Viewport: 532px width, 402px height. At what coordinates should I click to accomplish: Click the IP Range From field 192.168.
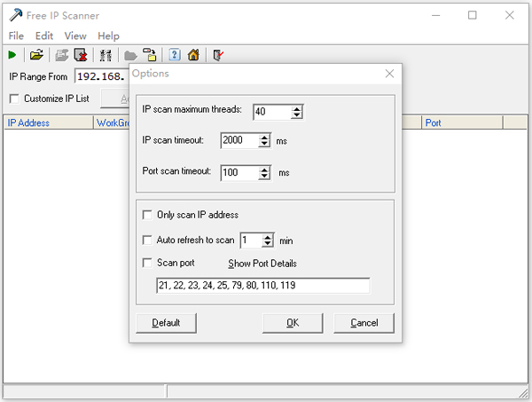click(102, 76)
